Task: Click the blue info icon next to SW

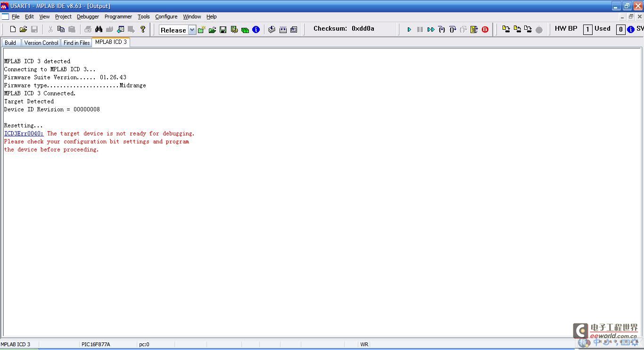Action: tap(631, 29)
